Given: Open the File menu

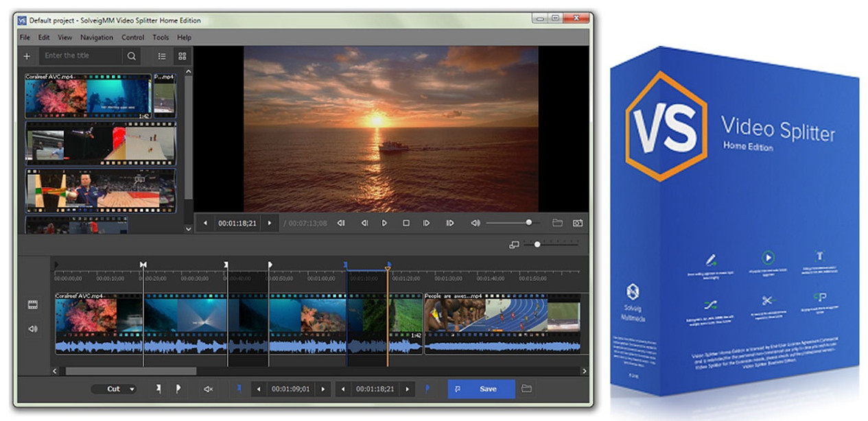Looking at the screenshot, I should tap(25, 37).
